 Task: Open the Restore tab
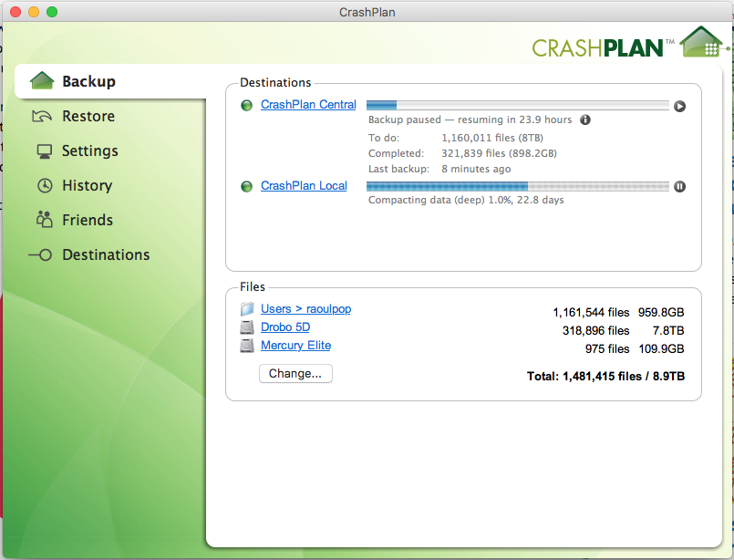point(88,116)
